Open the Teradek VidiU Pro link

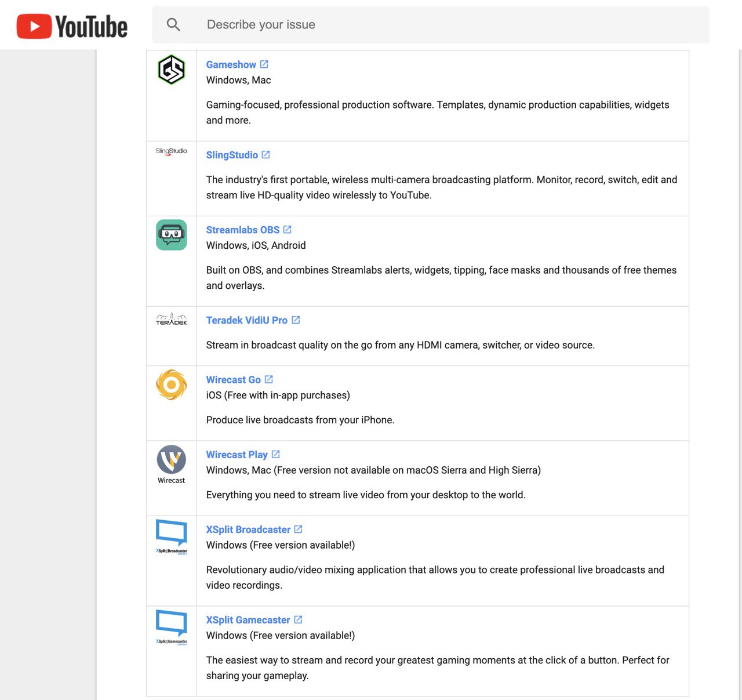[x=247, y=320]
